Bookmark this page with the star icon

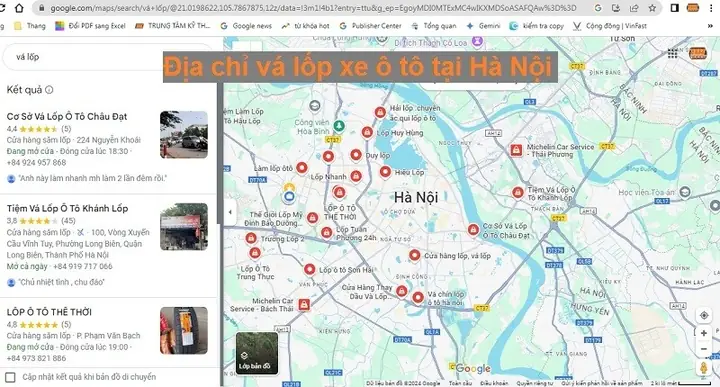pos(652,8)
